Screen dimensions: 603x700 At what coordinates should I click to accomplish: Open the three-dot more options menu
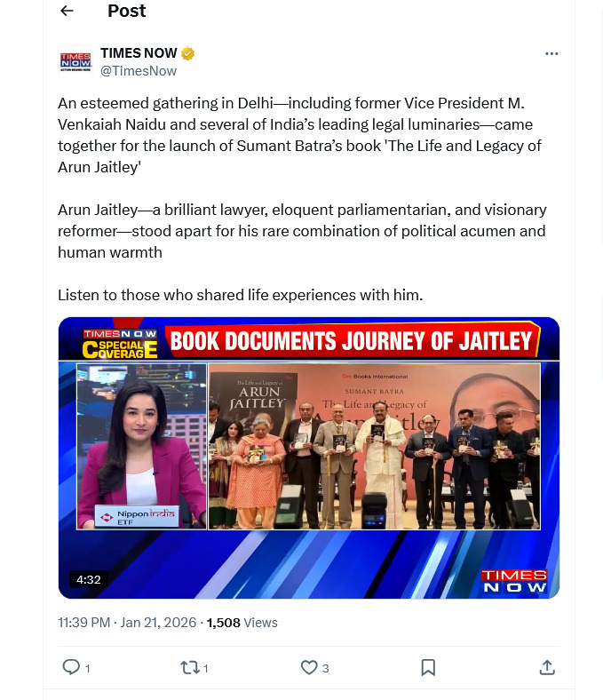(551, 53)
